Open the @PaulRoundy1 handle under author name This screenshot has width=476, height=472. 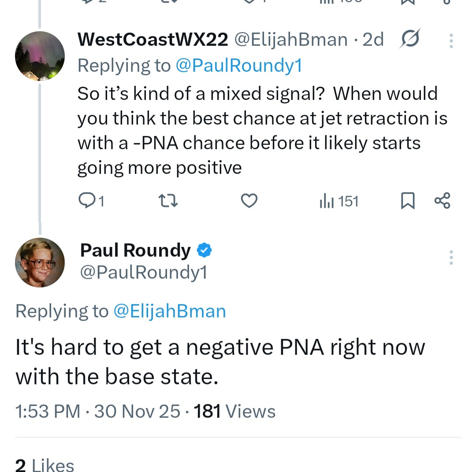click(x=143, y=272)
